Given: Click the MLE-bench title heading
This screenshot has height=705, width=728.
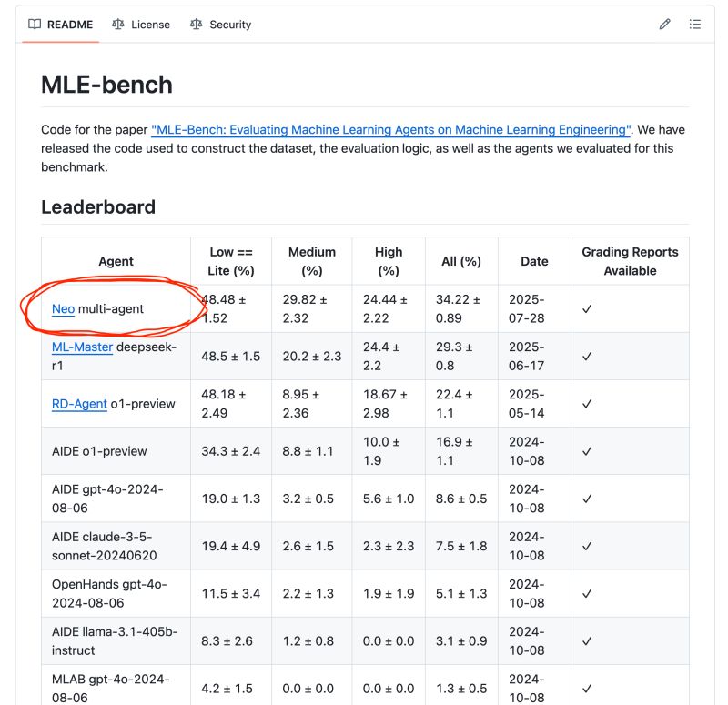Looking at the screenshot, I should point(106,85).
